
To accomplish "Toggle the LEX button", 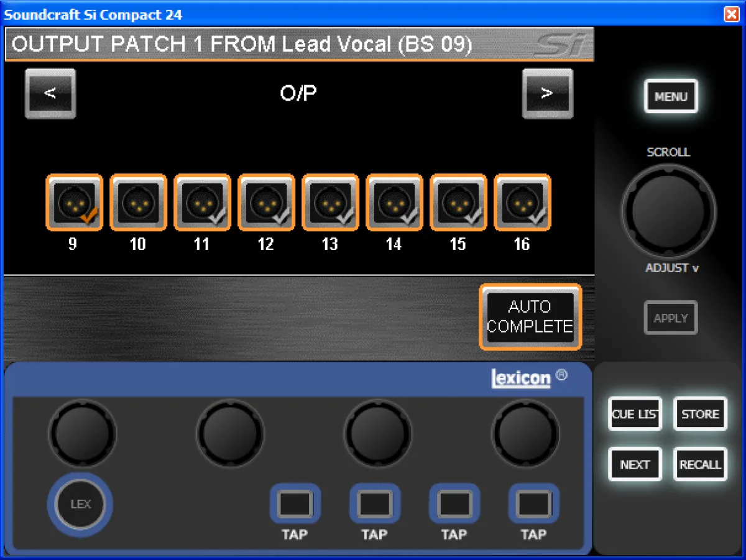I will 80,505.
